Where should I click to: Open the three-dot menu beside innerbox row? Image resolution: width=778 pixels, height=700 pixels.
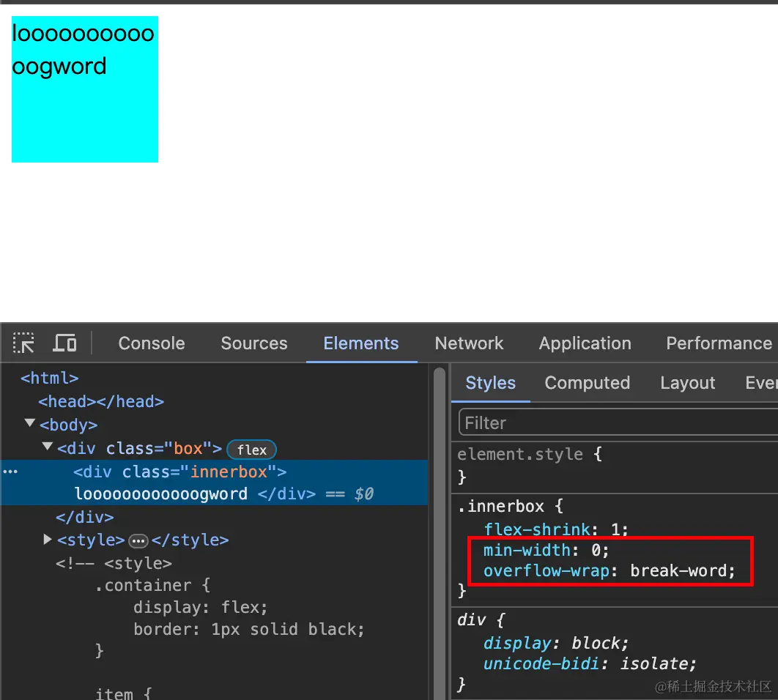click(x=10, y=472)
